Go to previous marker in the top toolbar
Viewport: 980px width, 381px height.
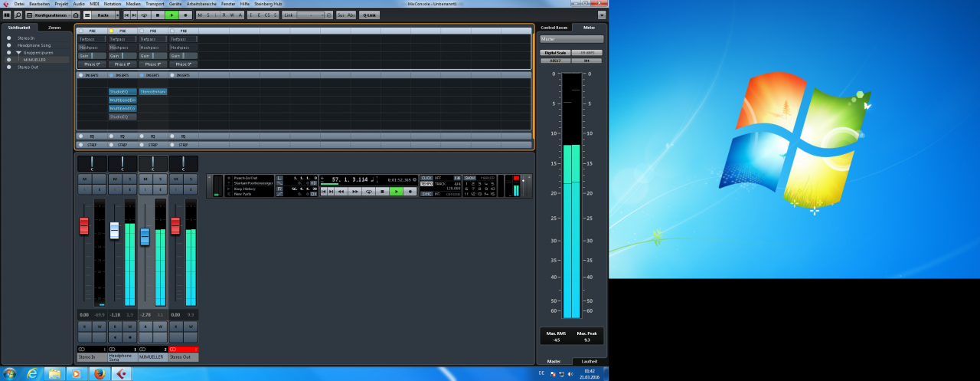pos(126,15)
